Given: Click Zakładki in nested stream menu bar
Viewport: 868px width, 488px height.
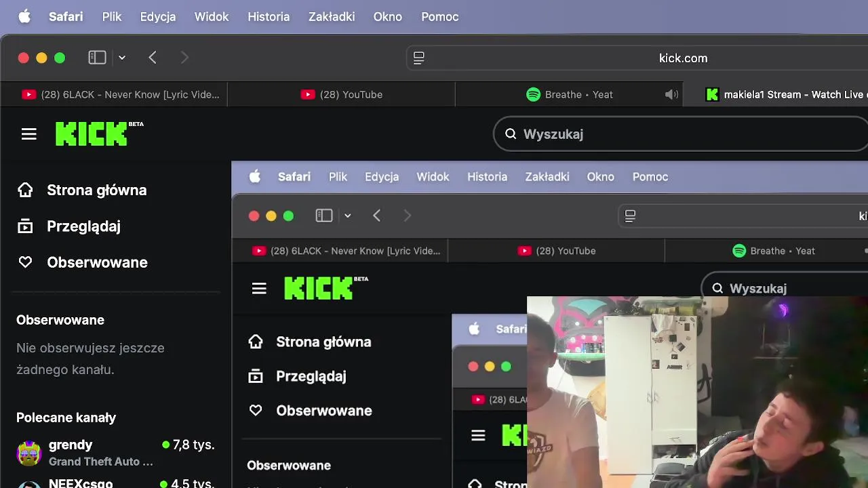Looking at the screenshot, I should coord(547,177).
